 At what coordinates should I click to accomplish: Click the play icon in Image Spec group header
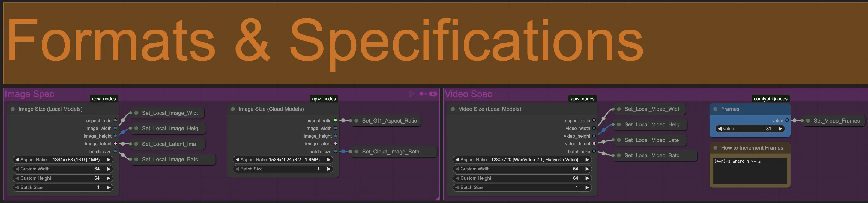tap(412, 94)
